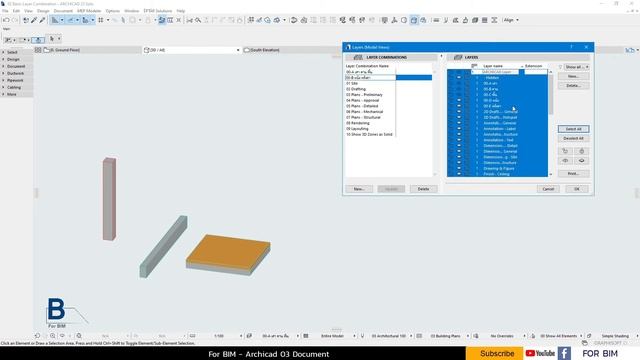Click the show layers eye icon button
640x360 pixels.
coord(565,160)
